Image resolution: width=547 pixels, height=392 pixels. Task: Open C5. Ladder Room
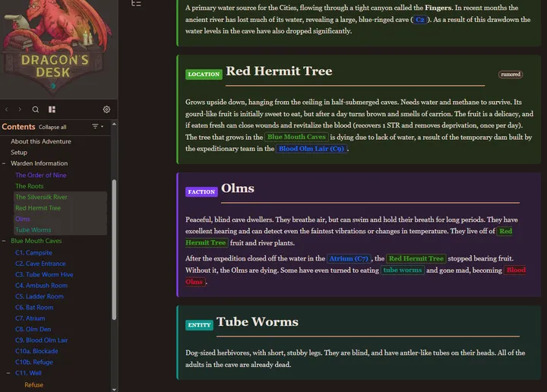pyautogui.click(x=40, y=296)
